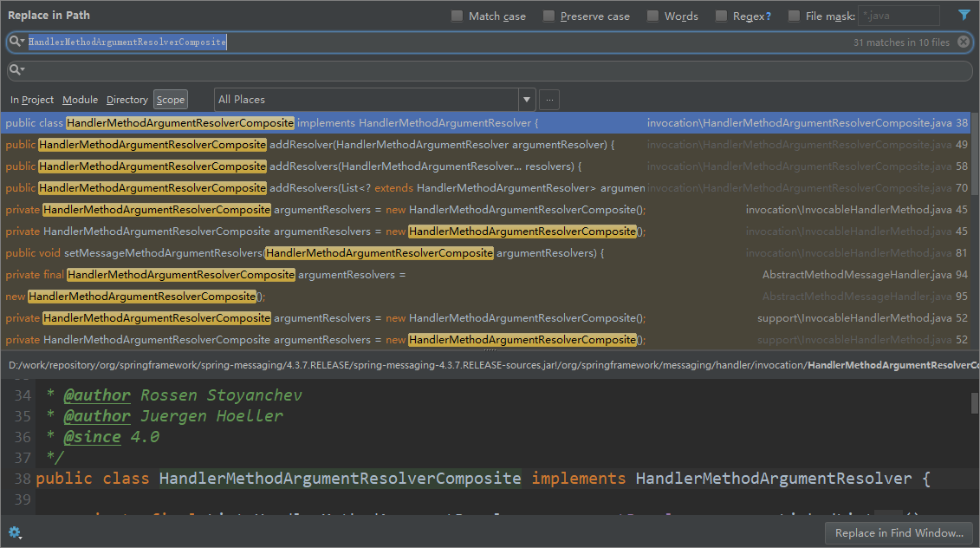
Task: Select the Module scope tab
Action: (80, 100)
